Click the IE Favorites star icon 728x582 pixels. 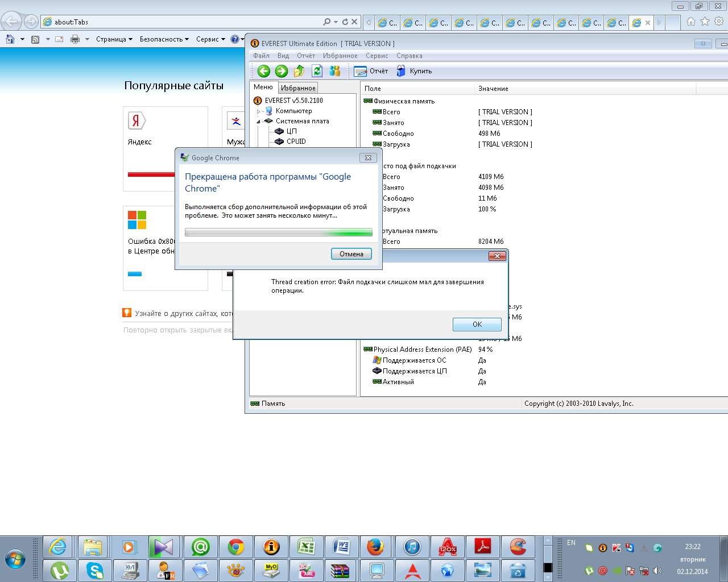(x=705, y=22)
